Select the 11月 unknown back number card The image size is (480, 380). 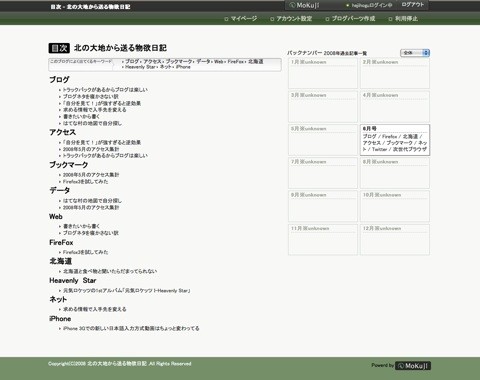(323, 240)
